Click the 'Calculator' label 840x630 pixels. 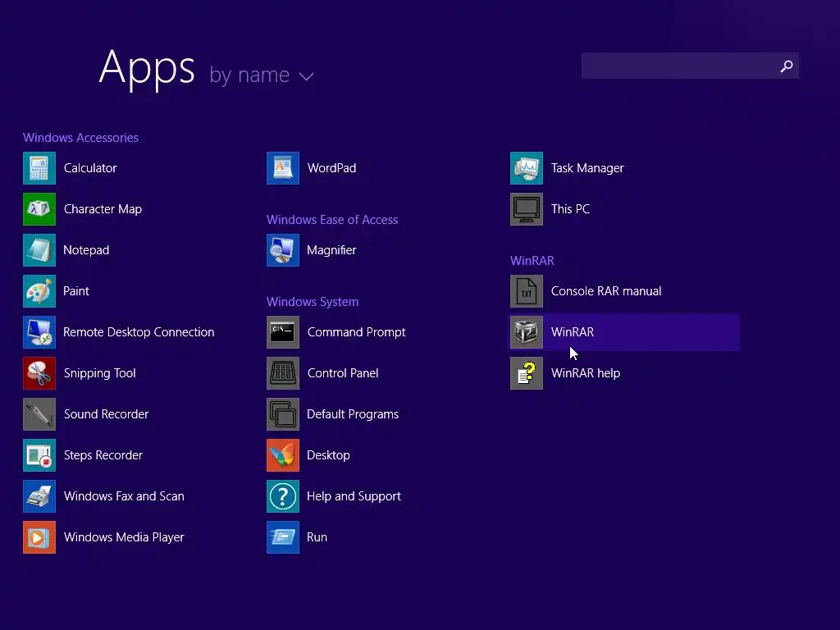(90, 168)
